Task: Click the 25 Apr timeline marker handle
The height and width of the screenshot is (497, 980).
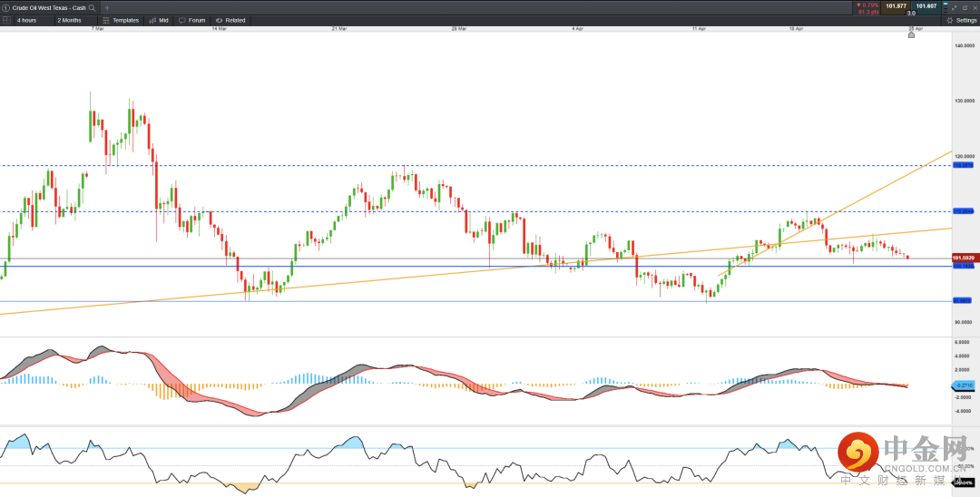Action: [911, 35]
